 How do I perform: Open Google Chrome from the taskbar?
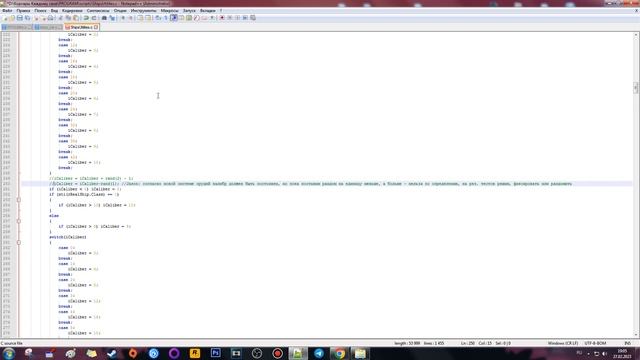coord(340,353)
